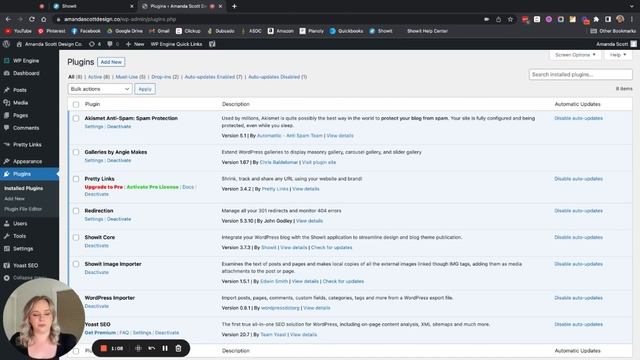Open the browser extensions puzzle icon
The width and height of the screenshot is (640, 360).
[596, 19]
